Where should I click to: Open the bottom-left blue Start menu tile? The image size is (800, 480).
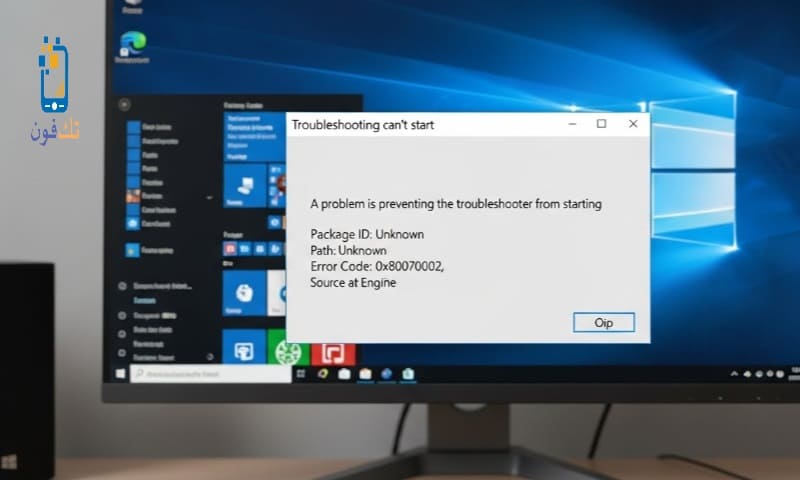click(243, 350)
